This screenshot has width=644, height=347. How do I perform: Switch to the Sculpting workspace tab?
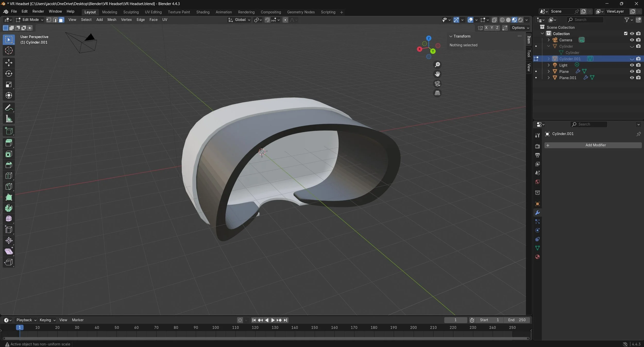pyautogui.click(x=131, y=12)
